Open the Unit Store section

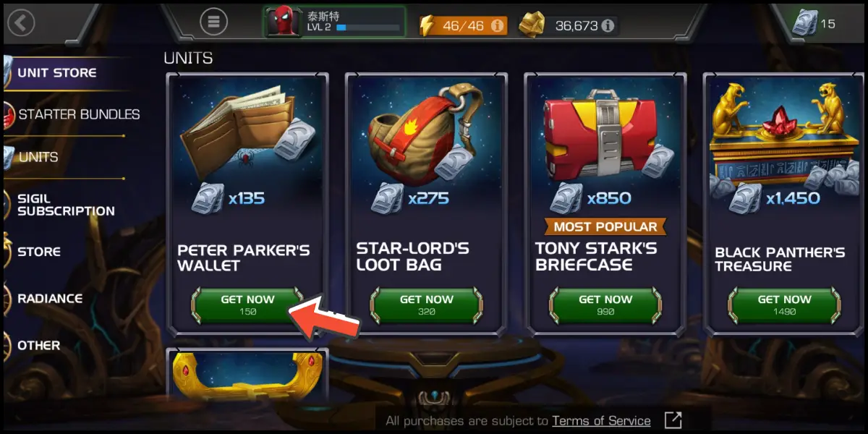point(58,73)
